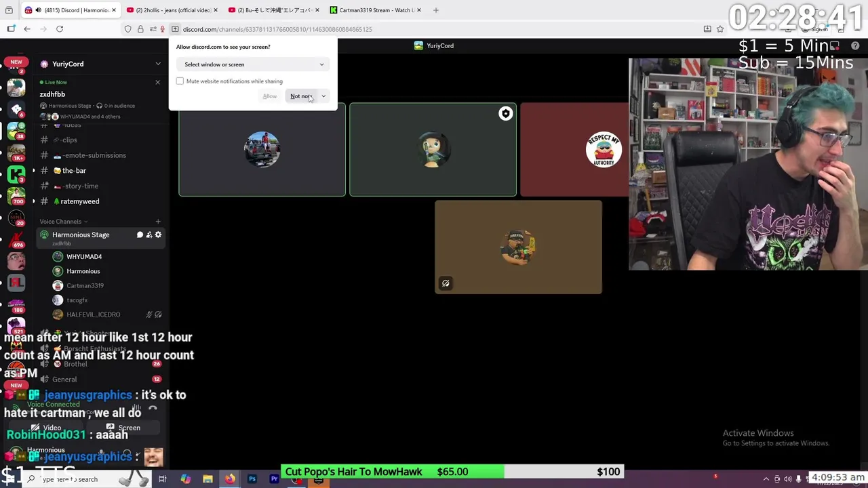Click the Screen share button

click(123, 428)
